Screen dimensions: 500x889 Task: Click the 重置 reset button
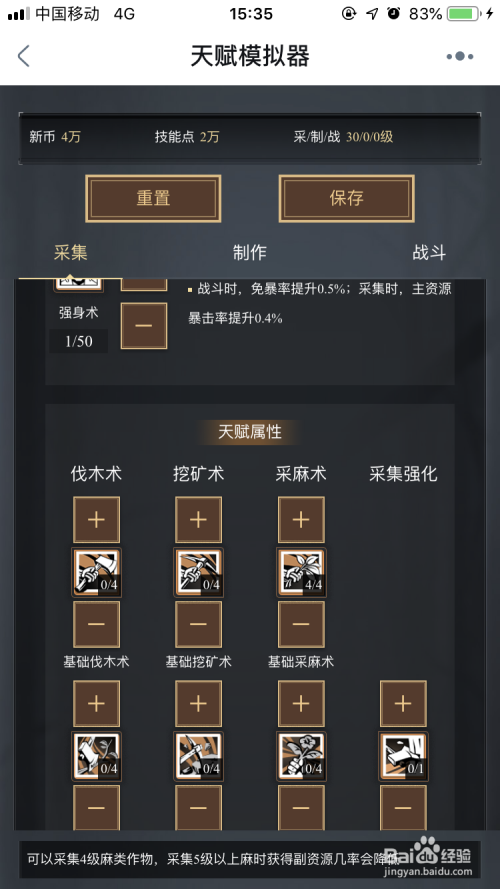tap(153, 198)
